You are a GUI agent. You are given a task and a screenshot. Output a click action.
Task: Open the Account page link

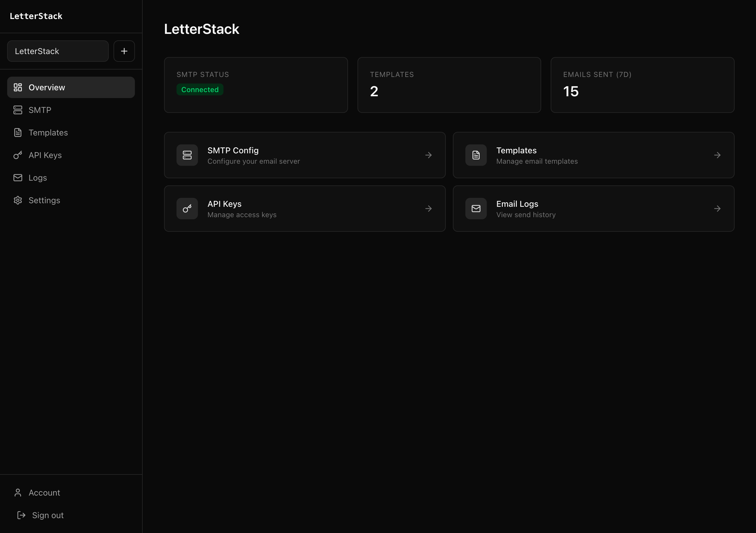71,493
